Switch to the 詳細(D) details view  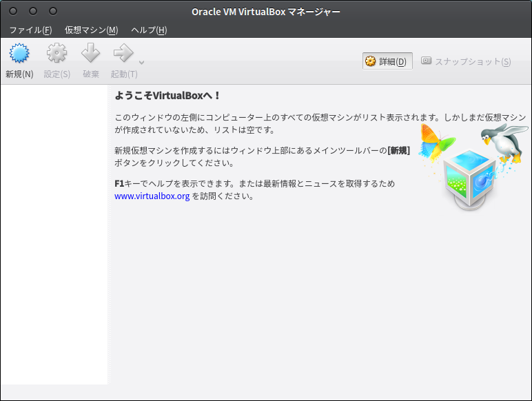[387, 61]
